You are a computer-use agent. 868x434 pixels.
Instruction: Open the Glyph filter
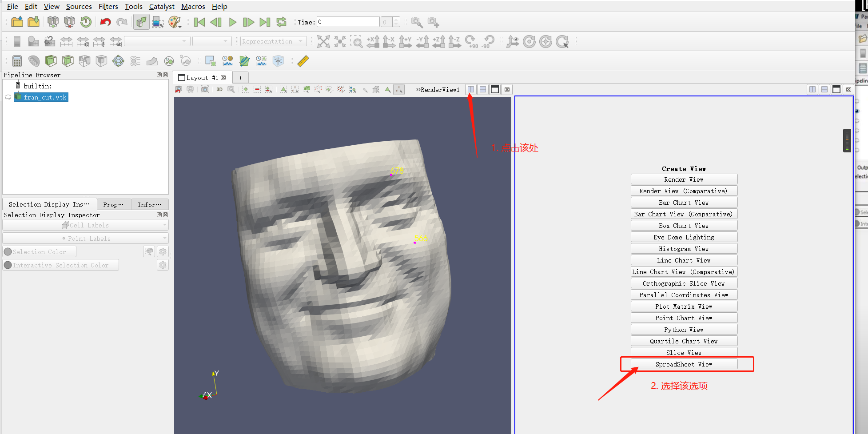(x=118, y=61)
